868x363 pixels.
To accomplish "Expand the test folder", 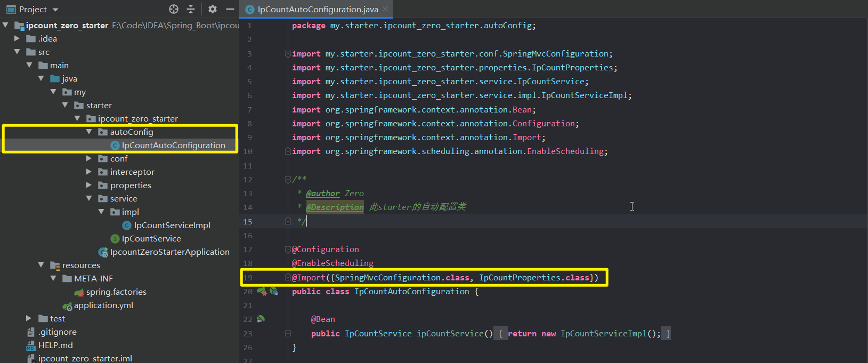I will click(x=29, y=318).
